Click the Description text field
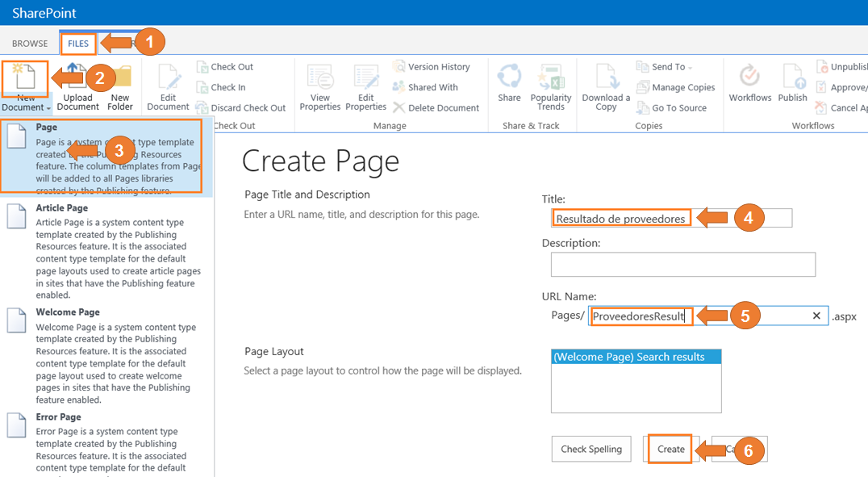Screen dimensions: 868x477 click(682, 265)
